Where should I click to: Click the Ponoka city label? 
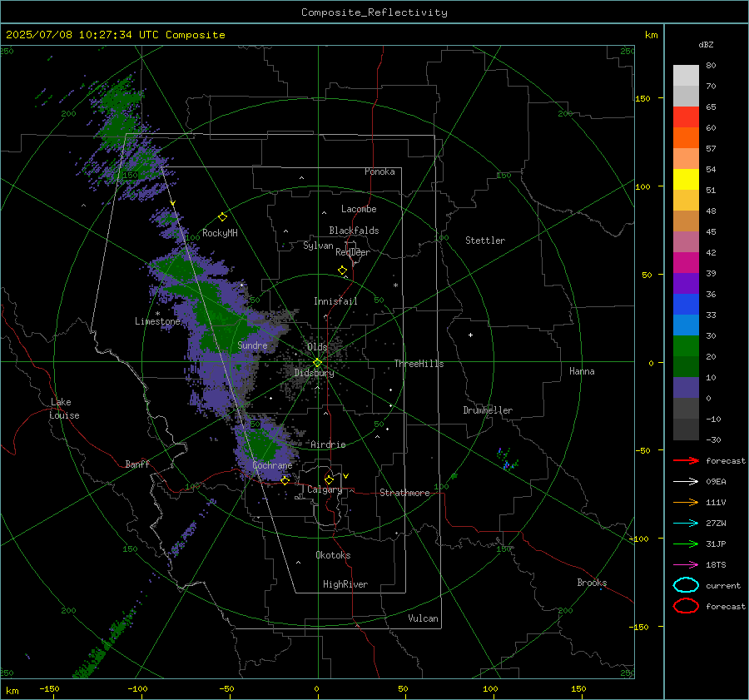click(379, 171)
